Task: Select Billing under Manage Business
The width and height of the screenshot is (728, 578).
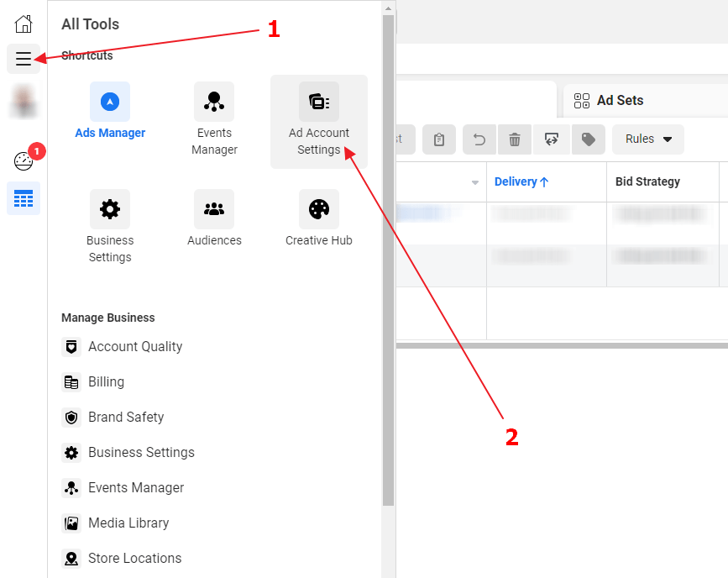Action: point(104,381)
